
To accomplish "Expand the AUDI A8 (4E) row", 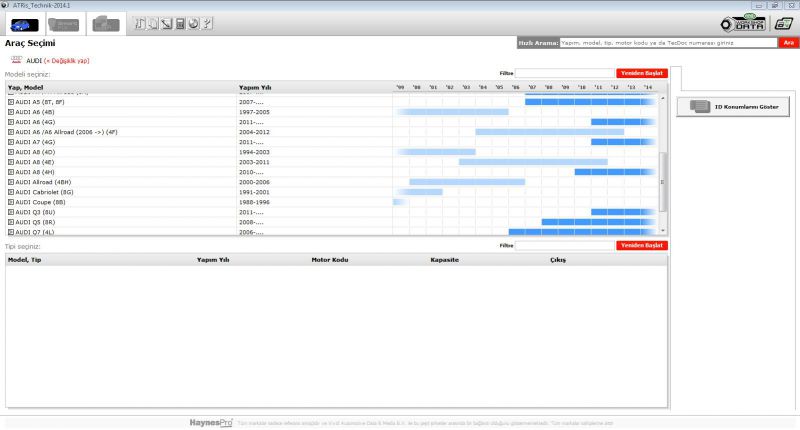I will (11, 162).
